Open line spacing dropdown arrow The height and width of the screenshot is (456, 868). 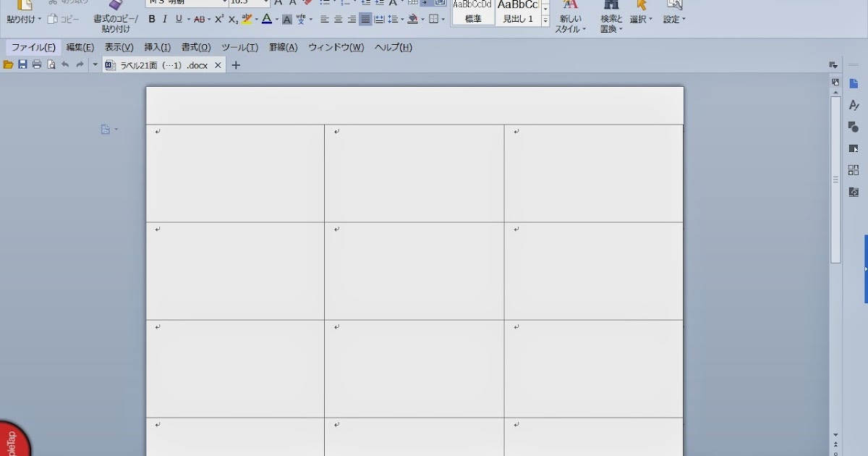click(401, 20)
